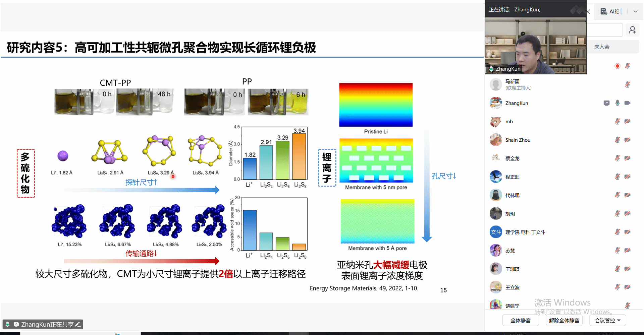Viewport: 644px width, 335px height.
Task: Click avatar of participant 程正旺
Action: tap(496, 177)
